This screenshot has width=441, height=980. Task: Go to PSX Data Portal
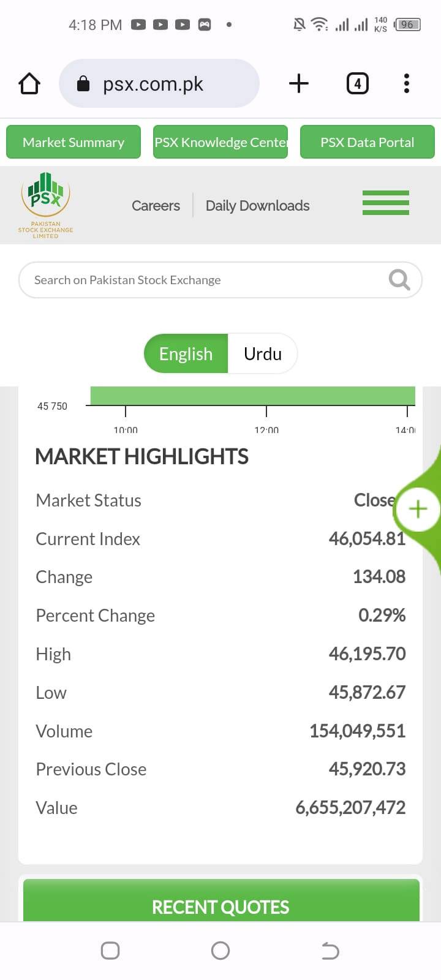coord(367,142)
